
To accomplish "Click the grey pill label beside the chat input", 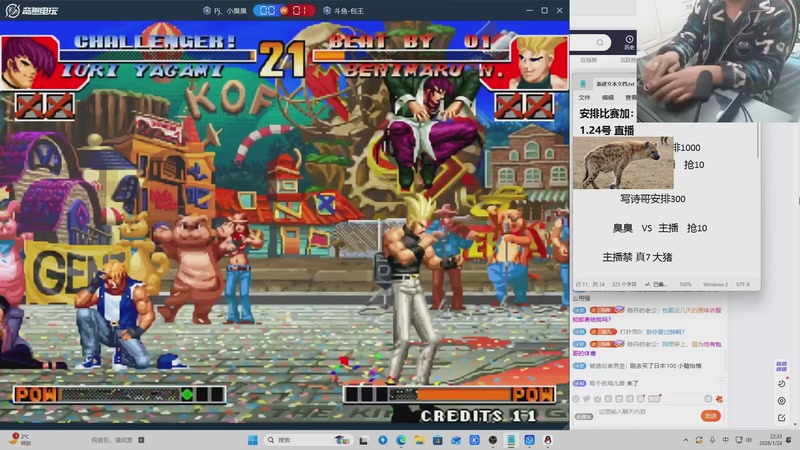I will pos(584,416).
